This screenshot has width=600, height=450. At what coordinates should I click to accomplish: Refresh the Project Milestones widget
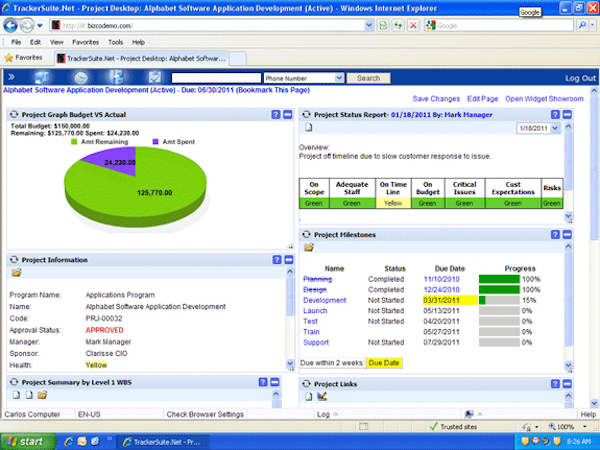pyautogui.click(x=306, y=235)
